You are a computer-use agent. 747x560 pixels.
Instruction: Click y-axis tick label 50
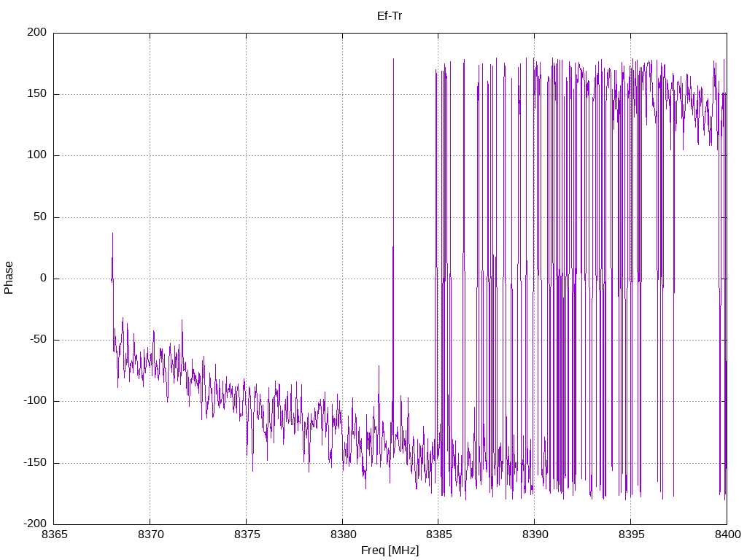(41, 217)
